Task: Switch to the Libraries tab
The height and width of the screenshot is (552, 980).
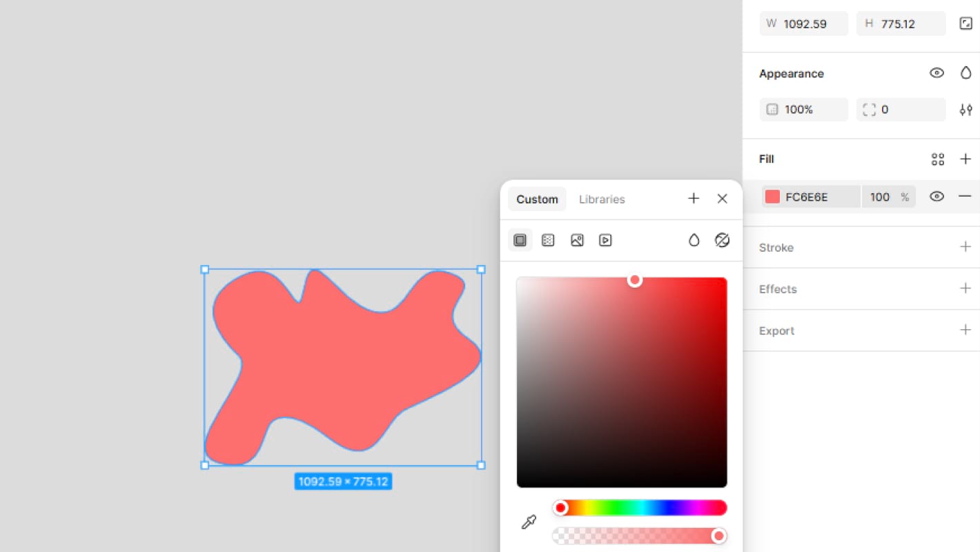Action: click(602, 199)
